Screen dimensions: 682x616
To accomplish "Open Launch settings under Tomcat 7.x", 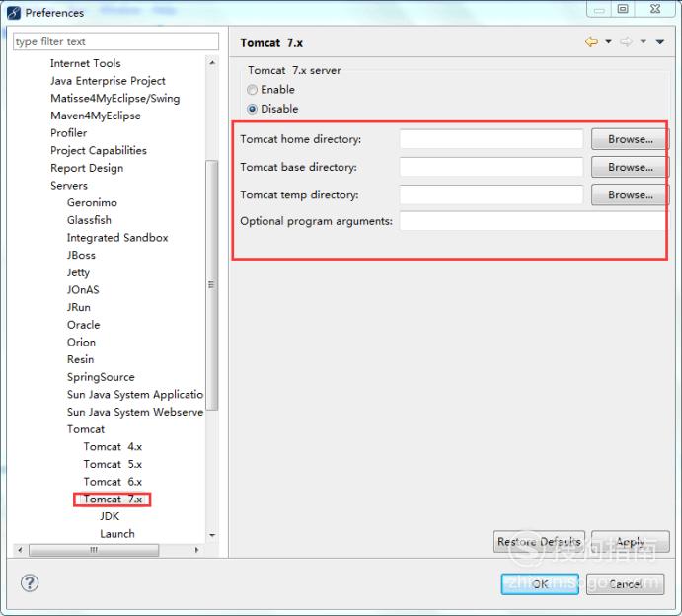I will [117, 534].
